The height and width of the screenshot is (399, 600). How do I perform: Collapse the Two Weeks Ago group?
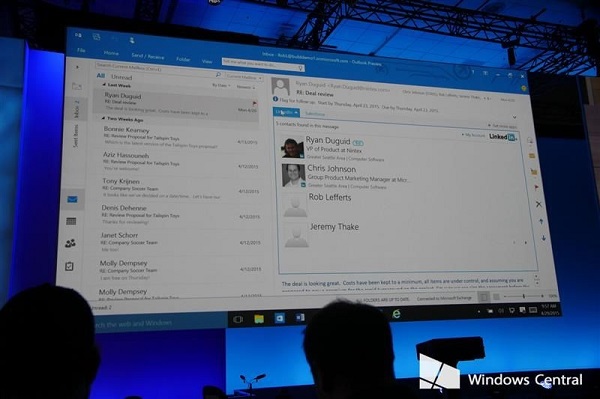(x=103, y=119)
